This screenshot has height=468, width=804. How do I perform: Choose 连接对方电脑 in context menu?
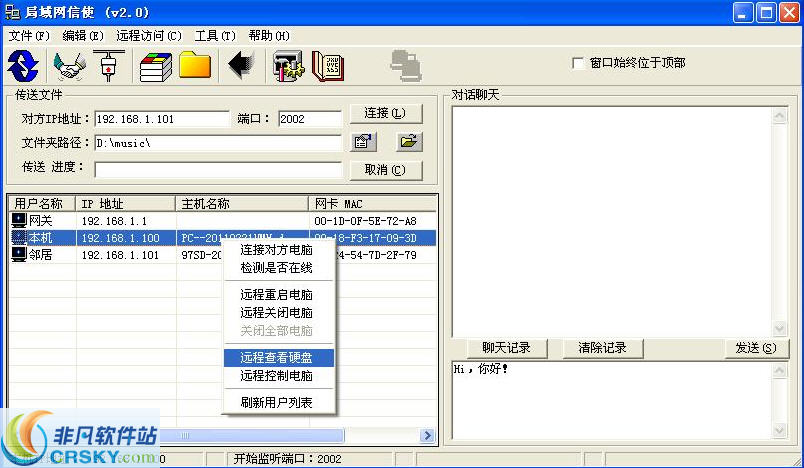pos(279,250)
